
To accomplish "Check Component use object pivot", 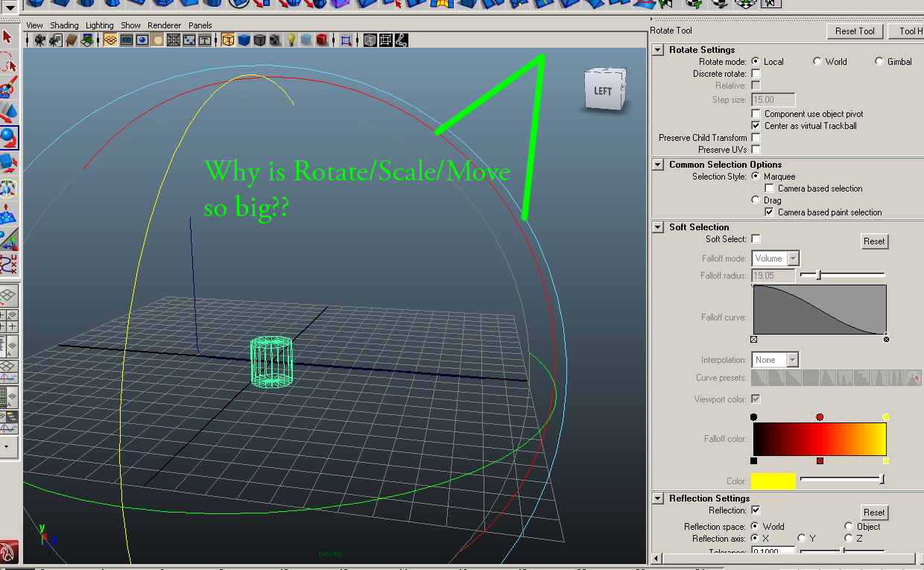I will click(x=756, y=114).
